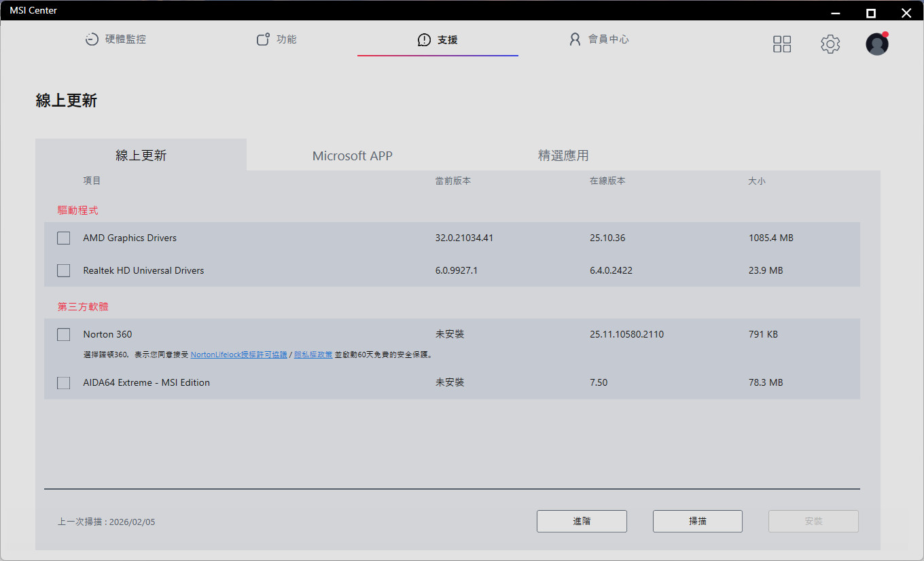Image resolution: width=924 pixels, height=561 pixels.
Task: Open the Norton privacy policy link
Action: (313, 355)
